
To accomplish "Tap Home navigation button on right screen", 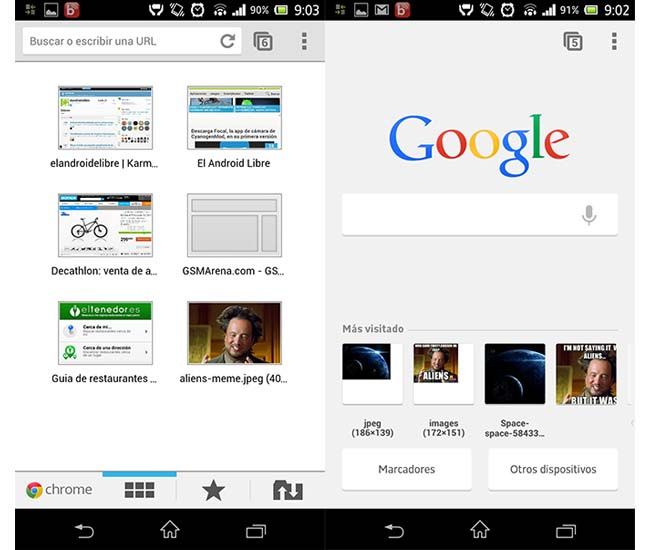I will tap(480, 529).
